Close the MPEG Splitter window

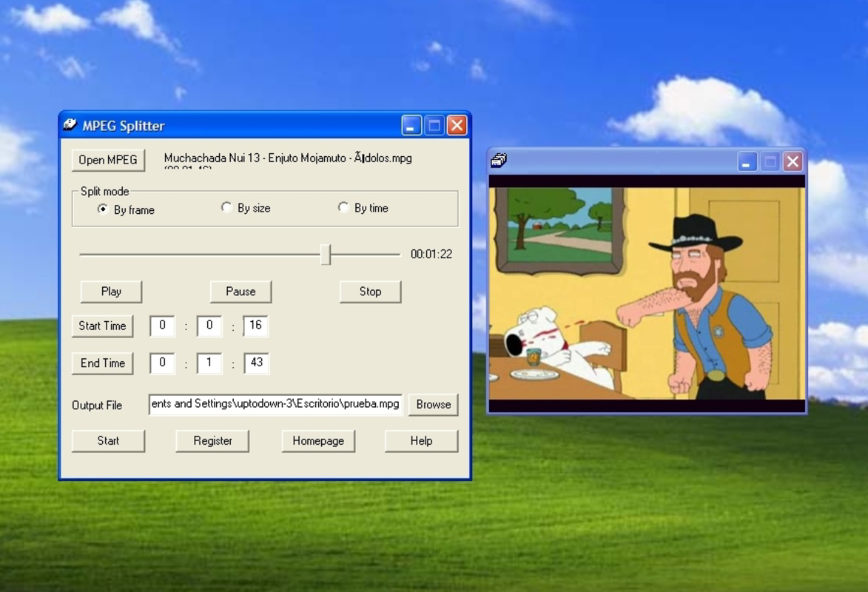[x=457, y=126]
